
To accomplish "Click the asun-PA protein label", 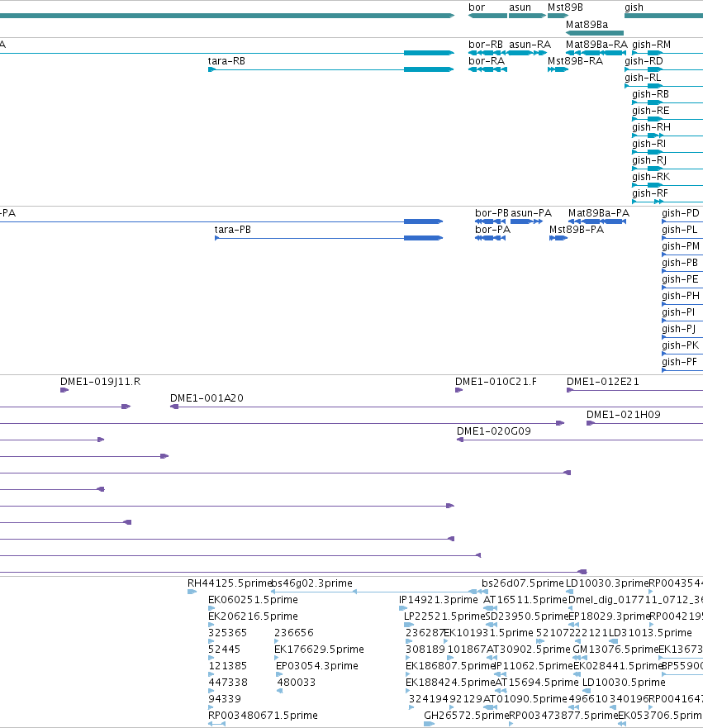I will (x=531, y=213).
